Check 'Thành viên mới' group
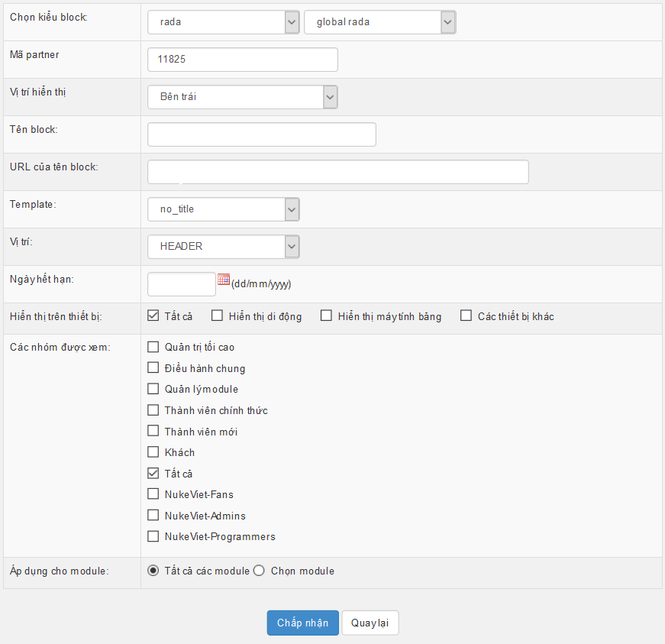This screenshot has width=665, height=644. [153, 431]
